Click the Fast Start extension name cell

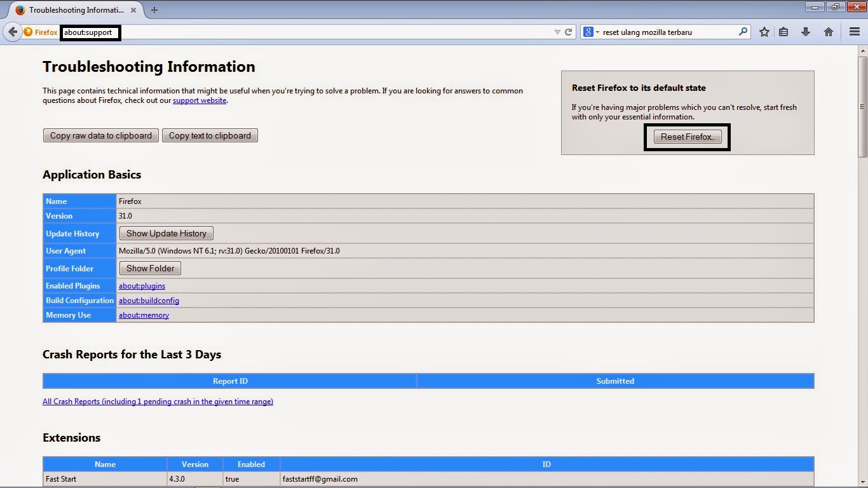click(x=105, y=479)
